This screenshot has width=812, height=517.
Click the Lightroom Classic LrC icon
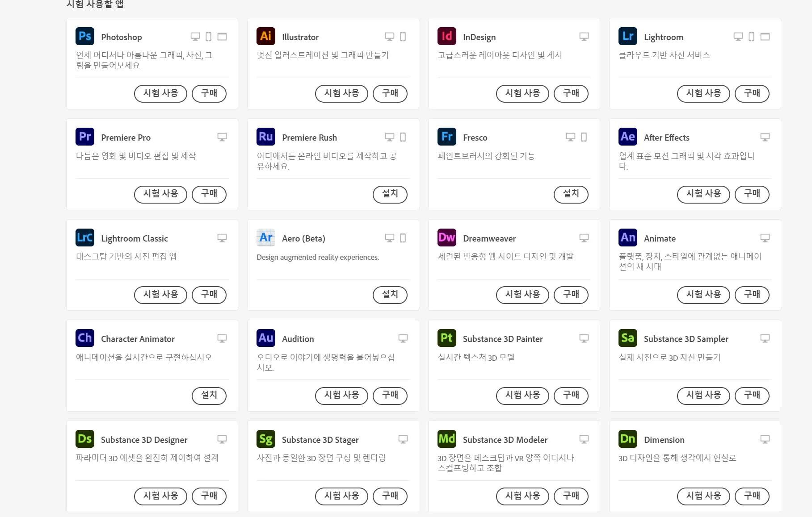tap(85, 238)
